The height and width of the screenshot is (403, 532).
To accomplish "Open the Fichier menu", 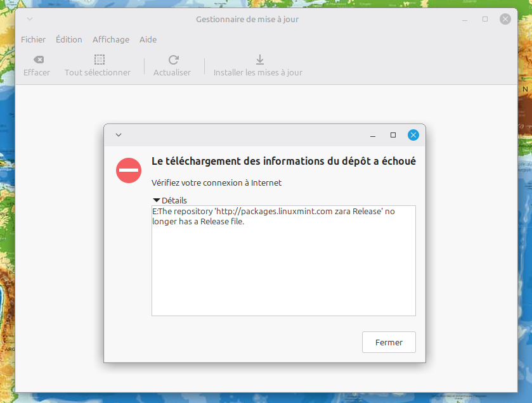I will pos(33,39).
